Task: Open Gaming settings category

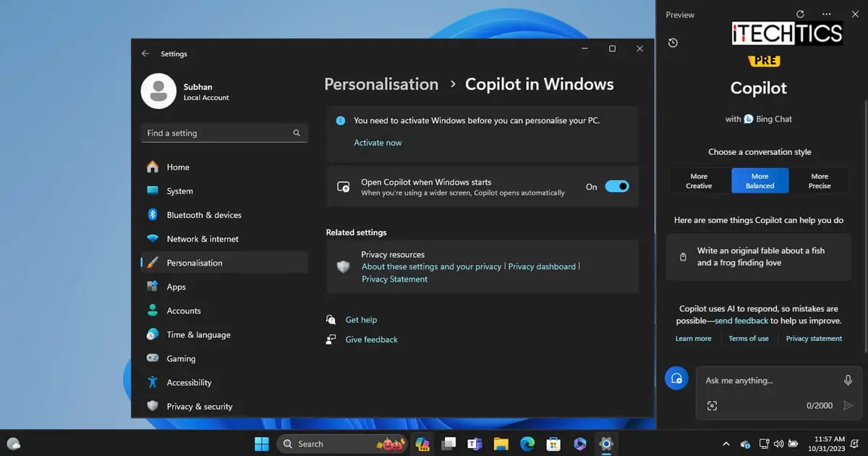Action: pos(224,358)
